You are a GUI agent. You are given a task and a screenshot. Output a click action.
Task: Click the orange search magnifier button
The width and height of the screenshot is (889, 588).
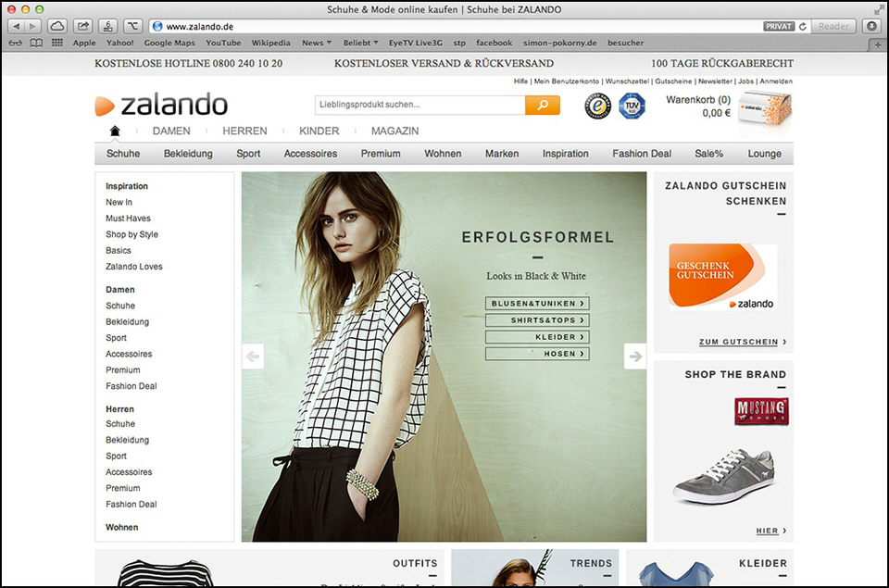543,105
